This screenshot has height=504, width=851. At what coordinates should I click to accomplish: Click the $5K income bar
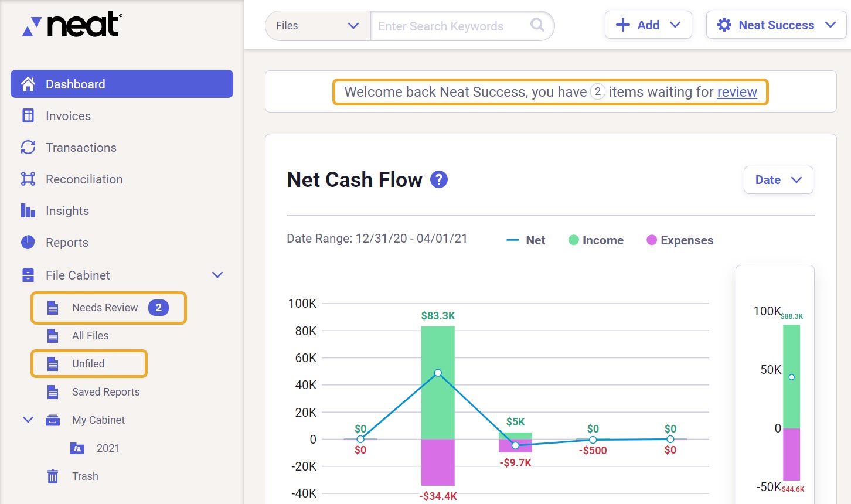515,435
